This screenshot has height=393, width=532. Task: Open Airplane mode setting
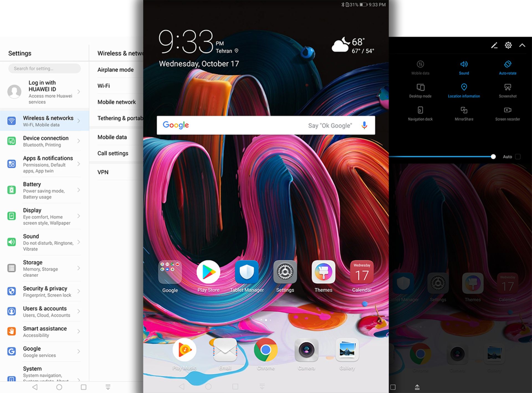(x=116, y=70)
